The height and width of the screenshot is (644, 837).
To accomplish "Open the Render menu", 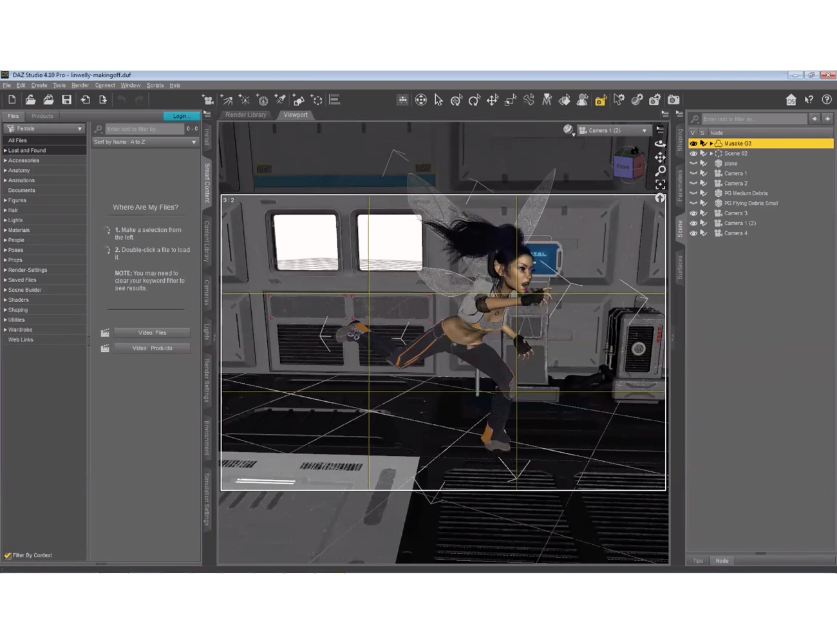I will click(x=80, y=85).
